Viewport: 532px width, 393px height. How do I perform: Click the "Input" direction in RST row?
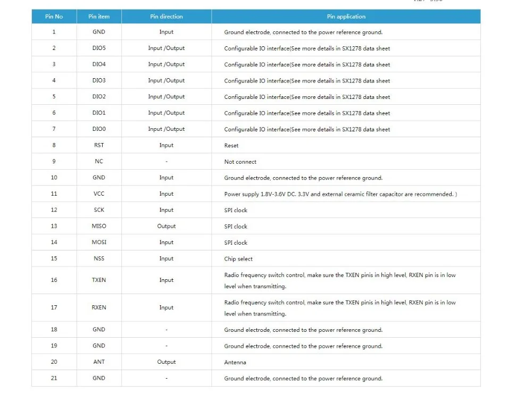166,145
